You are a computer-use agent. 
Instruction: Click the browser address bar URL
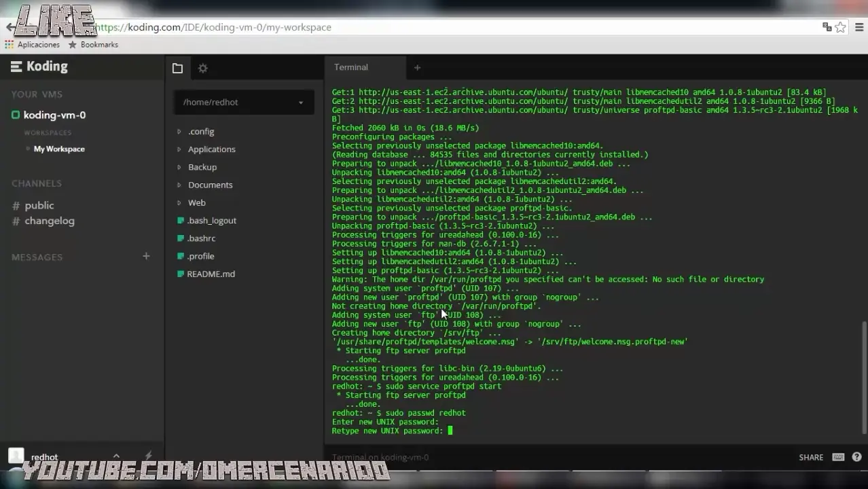tap(213, 27)
